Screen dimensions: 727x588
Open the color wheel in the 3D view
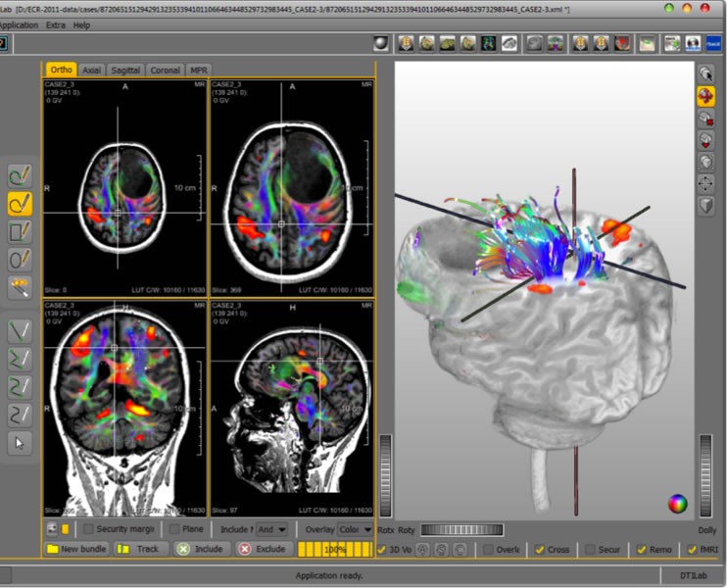pyautogui.click(x=677, y=504)
